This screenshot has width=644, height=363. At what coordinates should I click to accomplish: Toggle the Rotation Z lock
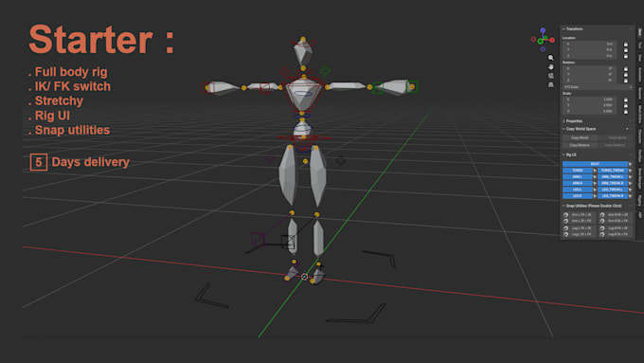click(x=625, y=81)
